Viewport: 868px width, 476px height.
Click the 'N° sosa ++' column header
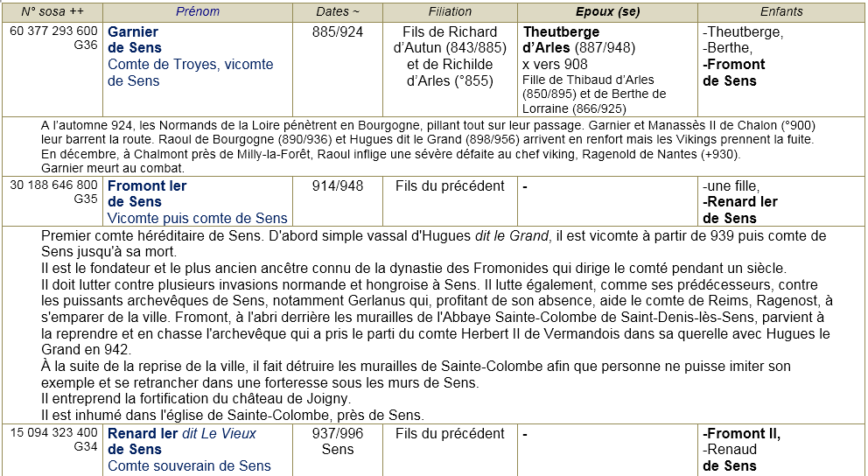52,11
